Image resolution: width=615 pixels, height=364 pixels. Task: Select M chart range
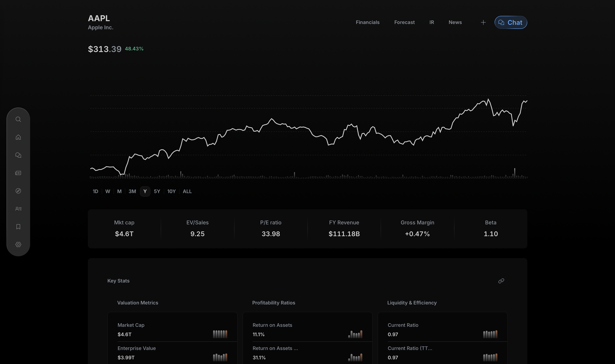point(119,192)
